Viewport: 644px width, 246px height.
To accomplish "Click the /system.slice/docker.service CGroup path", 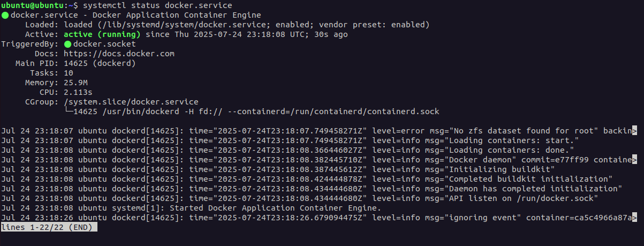I will pos(131,102).
